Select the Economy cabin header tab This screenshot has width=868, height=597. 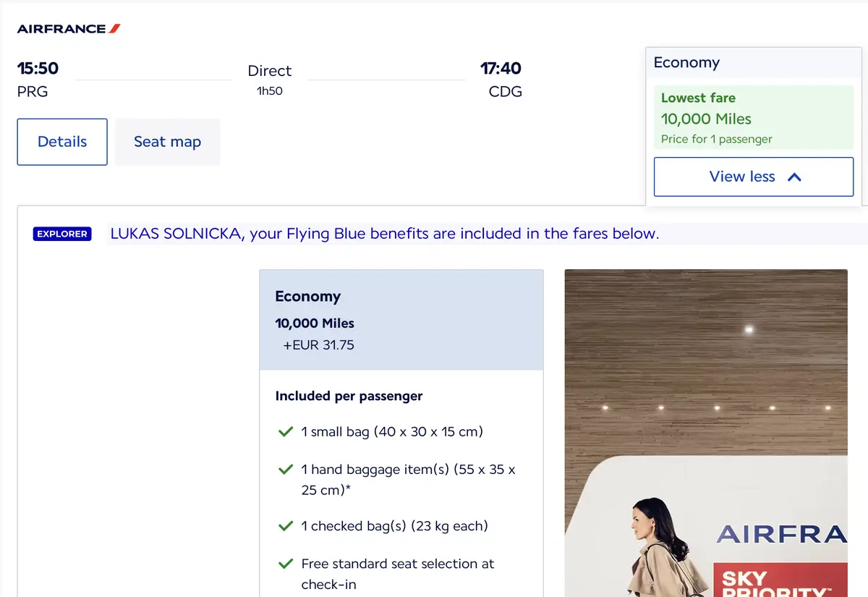(754, 63)
